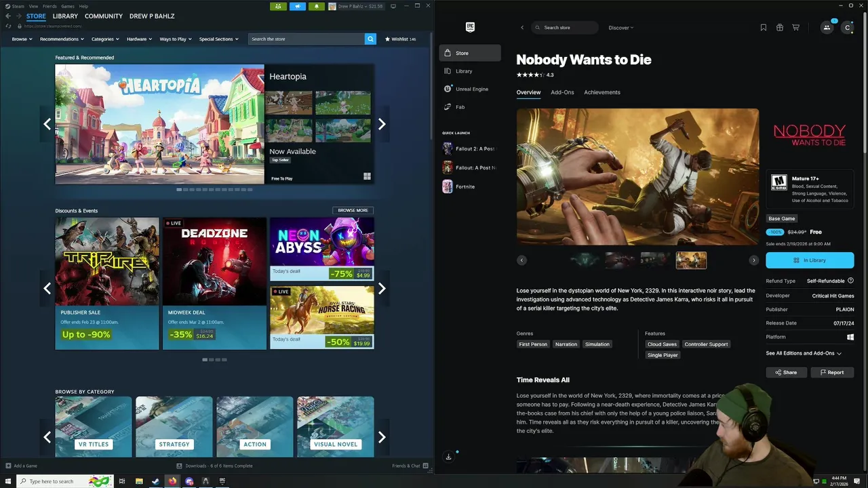The width and height of the screenshot is (868, 488).
Task: Open Epic downloads icon at sidebar bottom
Action: pos(448,457)
